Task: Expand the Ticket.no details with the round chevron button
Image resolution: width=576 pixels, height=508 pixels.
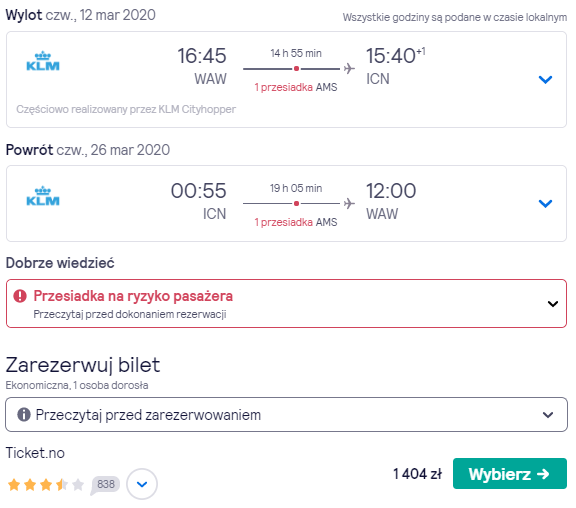Action: coord(142,484)
